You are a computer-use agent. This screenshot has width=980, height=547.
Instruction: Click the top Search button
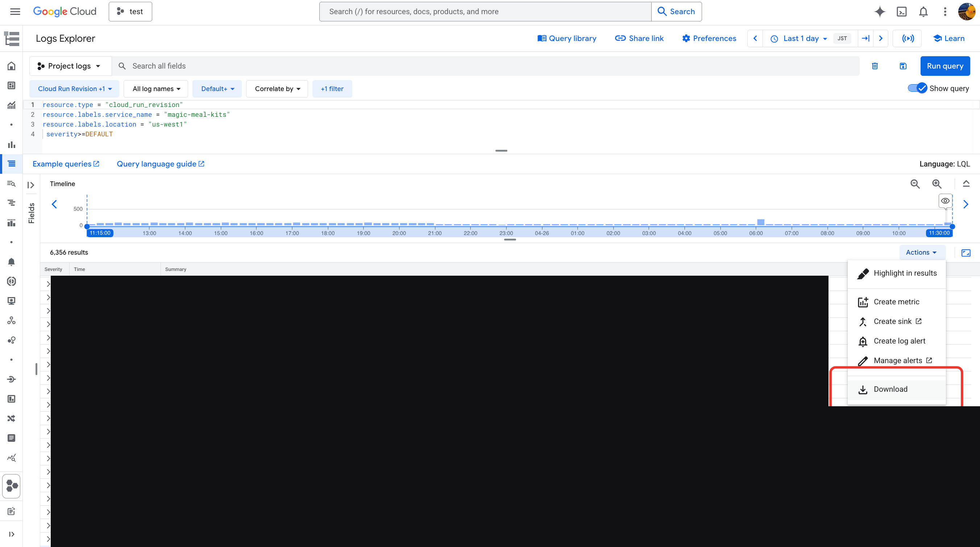[x=676, y=11]
